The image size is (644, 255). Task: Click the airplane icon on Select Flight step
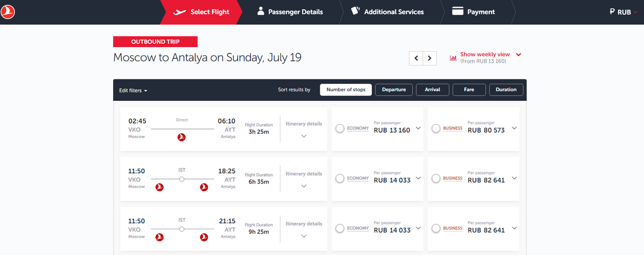click(180, 11)
